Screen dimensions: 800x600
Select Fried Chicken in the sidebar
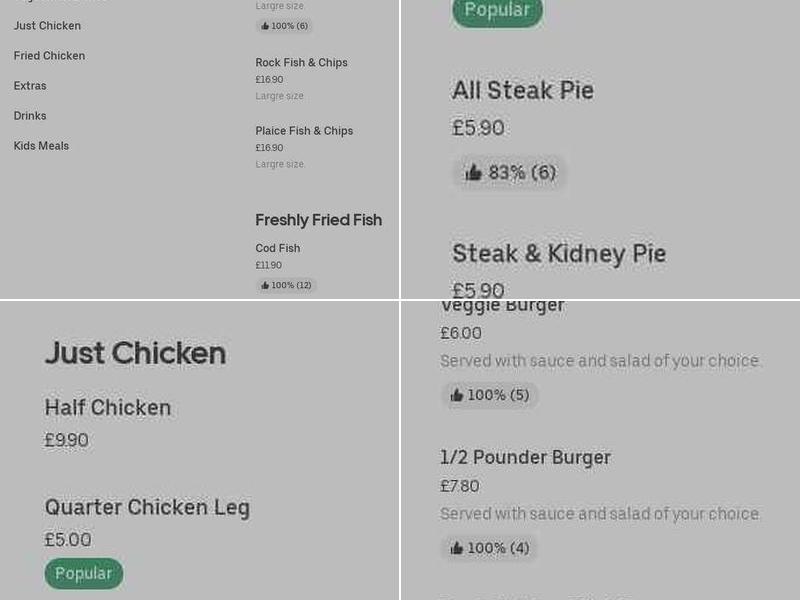(x=51, y=55)
